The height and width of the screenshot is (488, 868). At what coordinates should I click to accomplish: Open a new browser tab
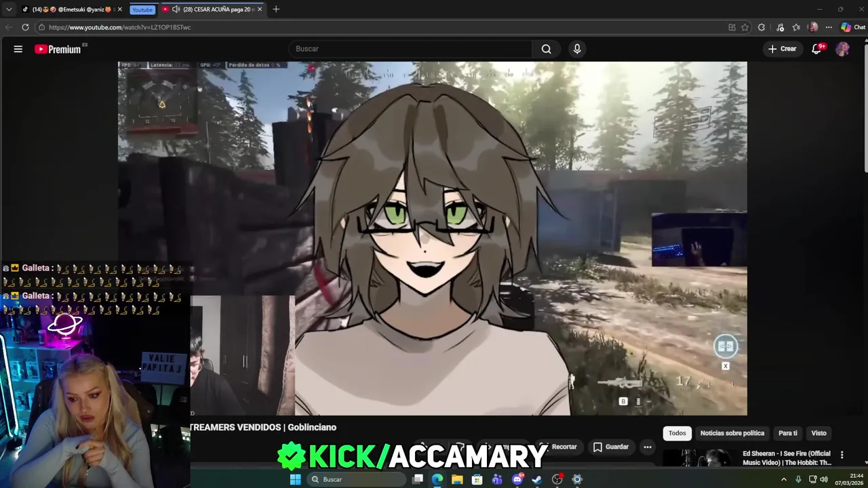tap(276, 9)
